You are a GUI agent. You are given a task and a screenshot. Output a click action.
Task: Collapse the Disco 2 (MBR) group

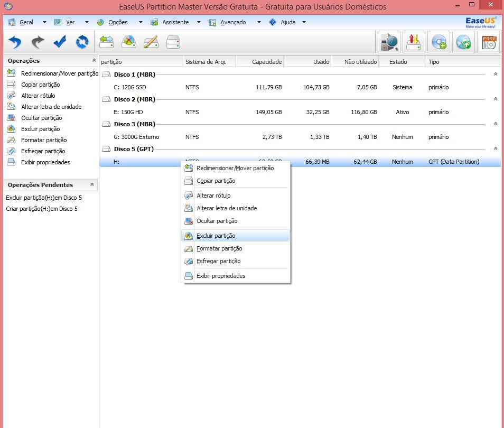point(496,99)
